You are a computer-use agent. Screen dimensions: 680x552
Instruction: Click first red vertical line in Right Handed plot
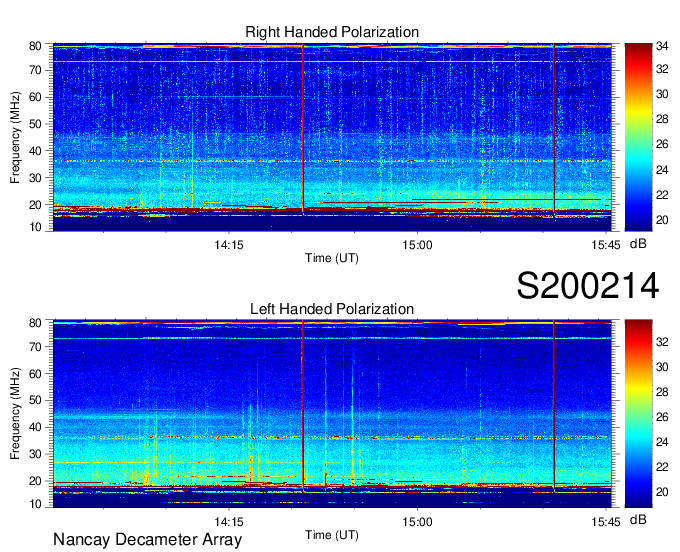pyautogui.click(x=303, y=129)
